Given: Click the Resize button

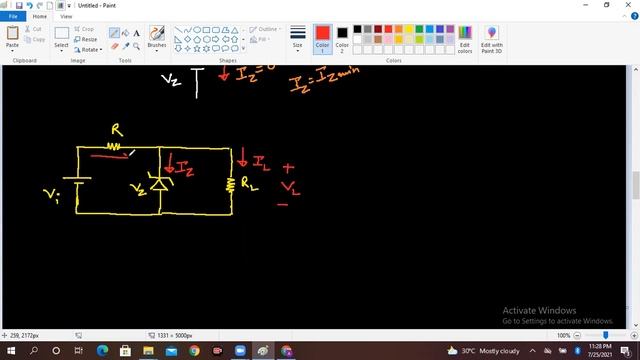Looking at the screenshot, I should tap(86, 40).
